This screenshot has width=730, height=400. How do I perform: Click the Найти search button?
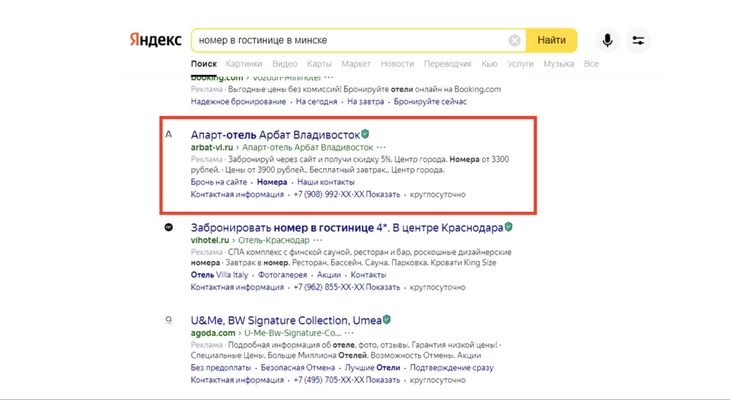click(x=552, y=41)
